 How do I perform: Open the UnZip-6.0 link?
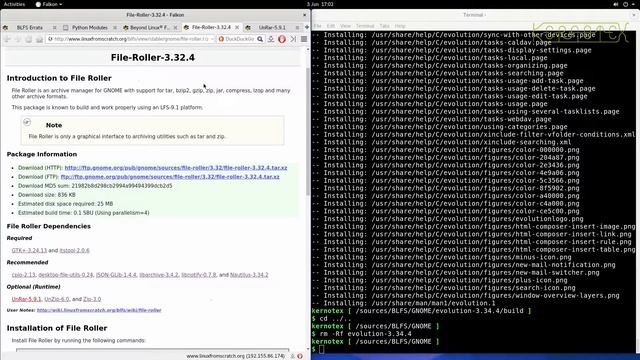point(57,299)
